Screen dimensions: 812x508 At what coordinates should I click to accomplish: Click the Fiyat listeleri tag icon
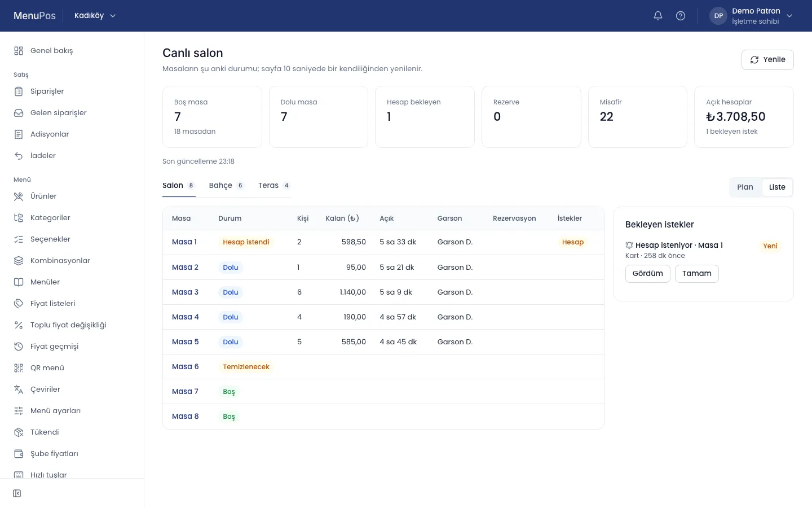(x=19, y=304)
